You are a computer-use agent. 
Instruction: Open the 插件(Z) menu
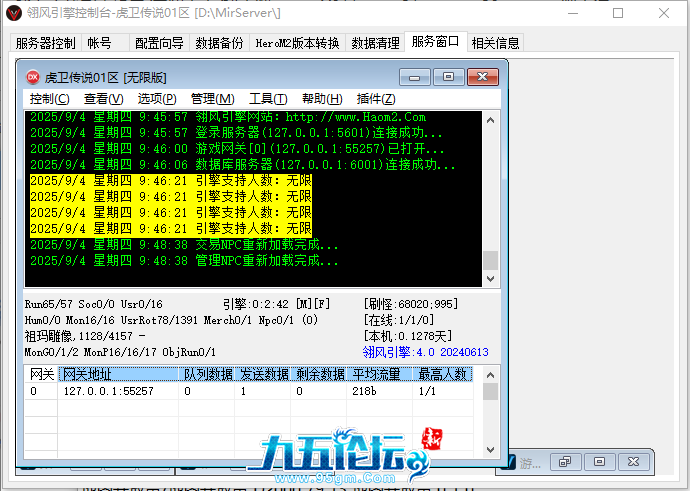click(376, 99)
